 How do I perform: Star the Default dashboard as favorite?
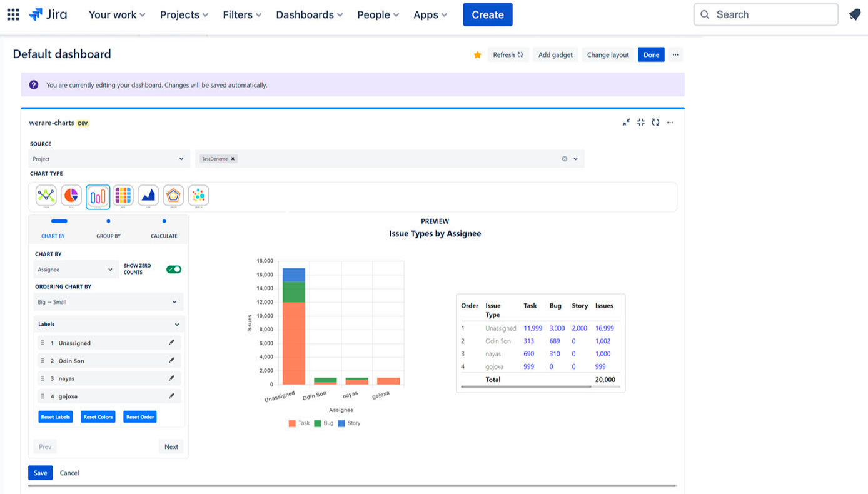(x=477, y=55)
